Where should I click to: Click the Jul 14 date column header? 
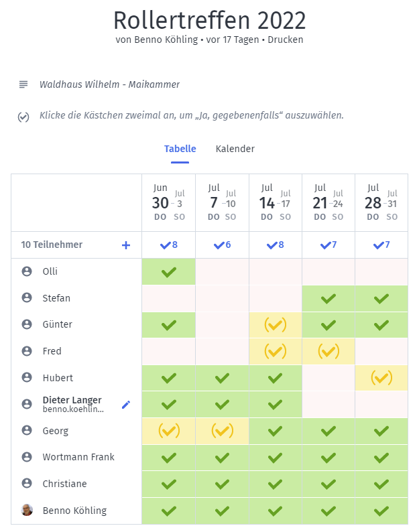click(x=276, y=202)
